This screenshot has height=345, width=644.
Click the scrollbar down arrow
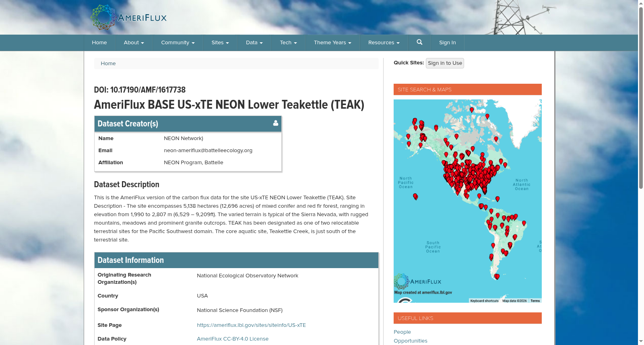tap(641, 341)
